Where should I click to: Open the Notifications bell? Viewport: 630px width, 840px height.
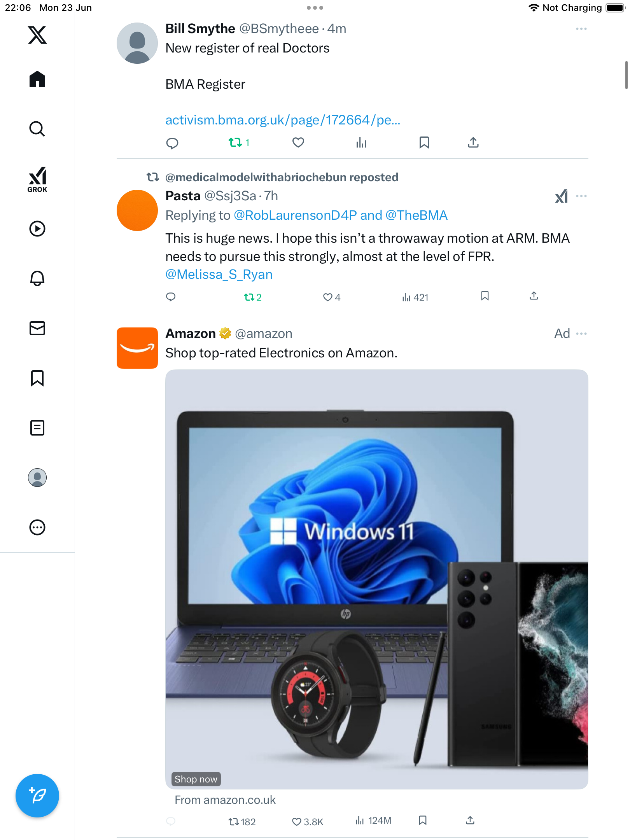[37, 278]
